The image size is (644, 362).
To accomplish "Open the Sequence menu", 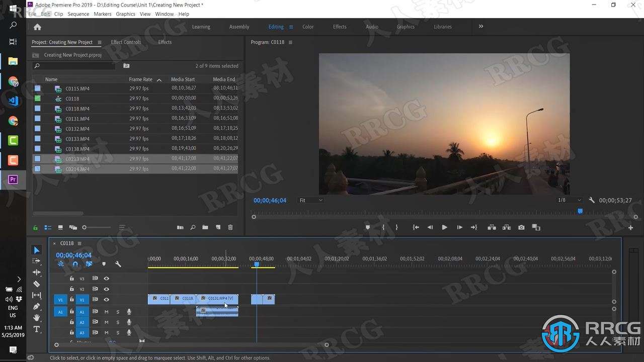I will (x=78, y=14).
